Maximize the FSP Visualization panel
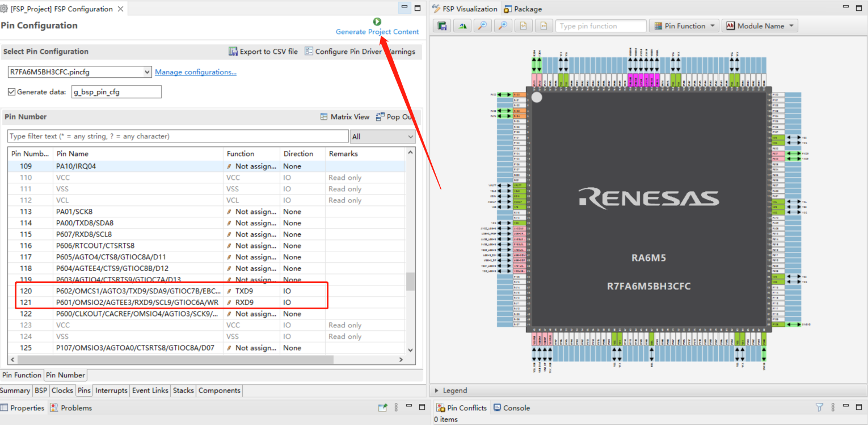 (x=859, y=8)
